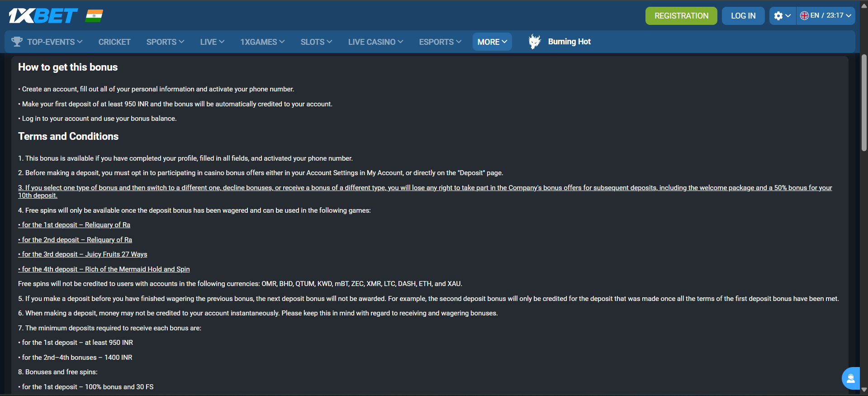Click the trophy icon beside TOP-EVENTS

point(17,41)
